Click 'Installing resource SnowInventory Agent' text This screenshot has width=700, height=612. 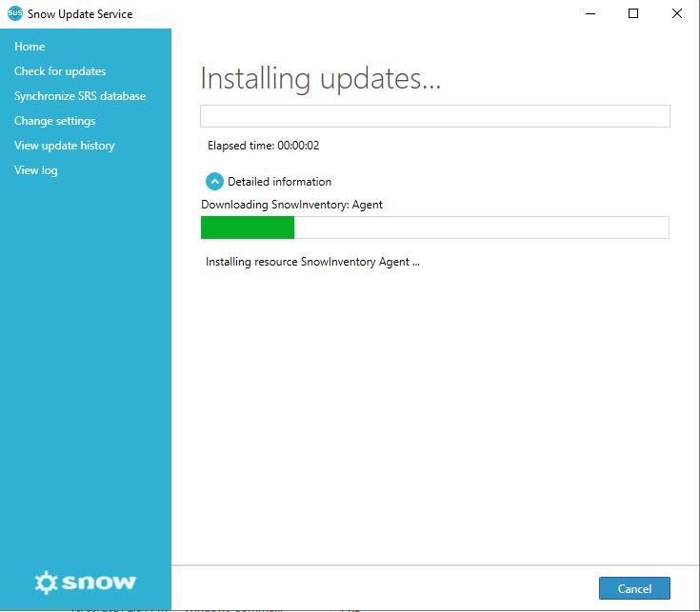click(312, 262)
